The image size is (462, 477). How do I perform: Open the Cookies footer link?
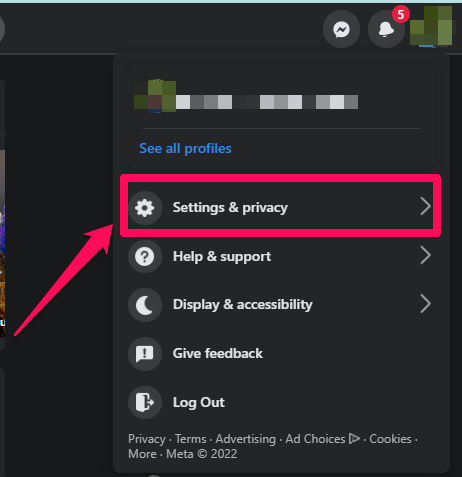[x=390, y=439]
